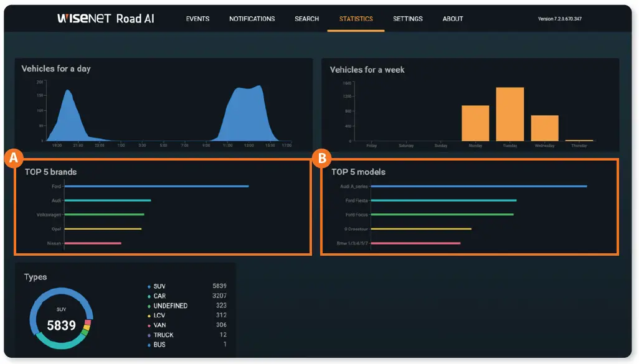The height and width of the screenshot is (364, 639).
Task: Go to the SEARCH tab
Action: point(306,19)
